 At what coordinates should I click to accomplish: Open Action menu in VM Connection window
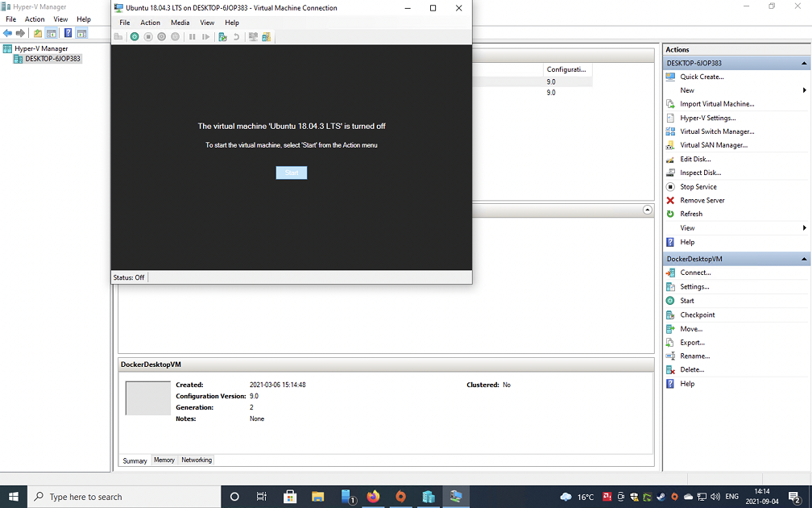150,23
